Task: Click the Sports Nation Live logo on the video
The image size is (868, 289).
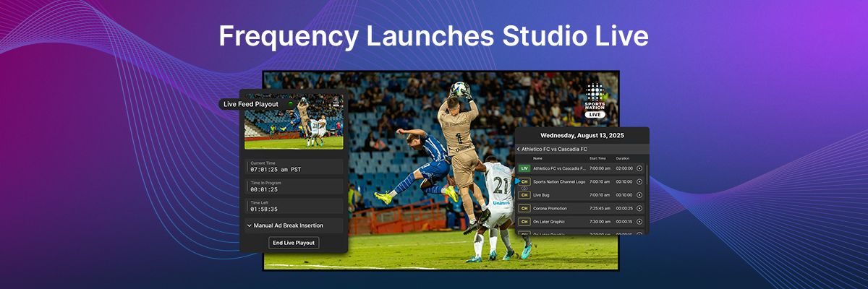Action: (595, 101)
